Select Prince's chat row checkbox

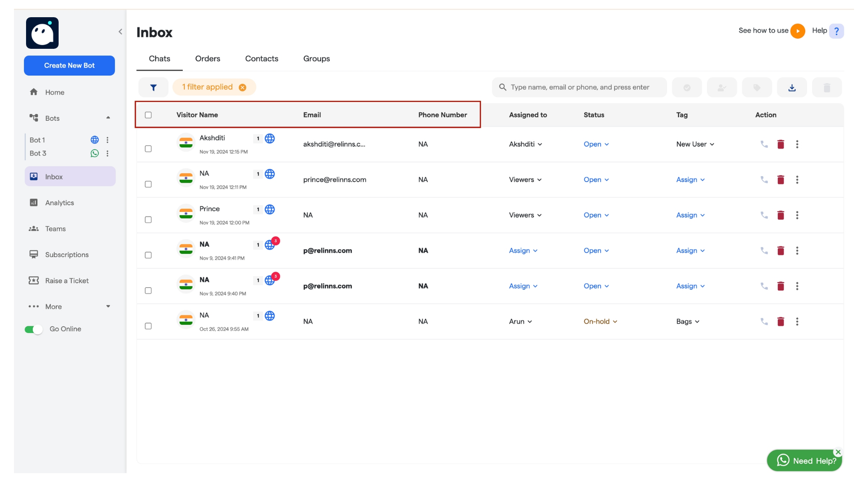pyautogui.click(x=148, y=219)
